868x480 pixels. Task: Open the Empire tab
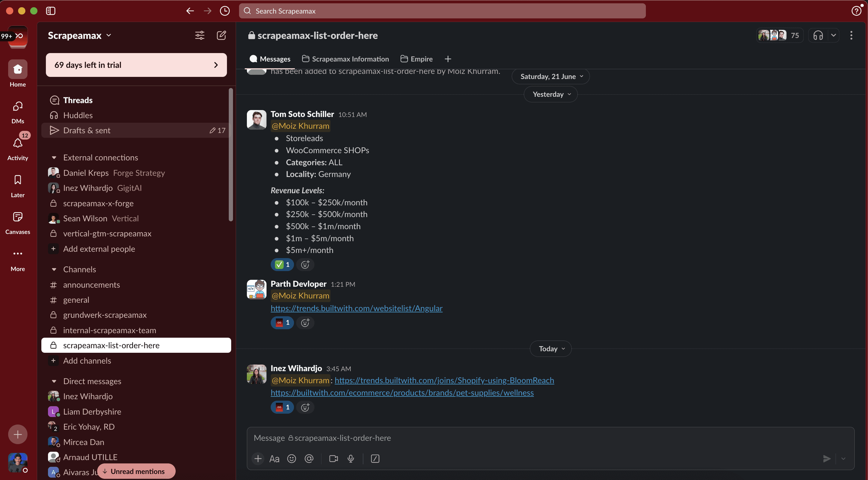click(416, 59)
